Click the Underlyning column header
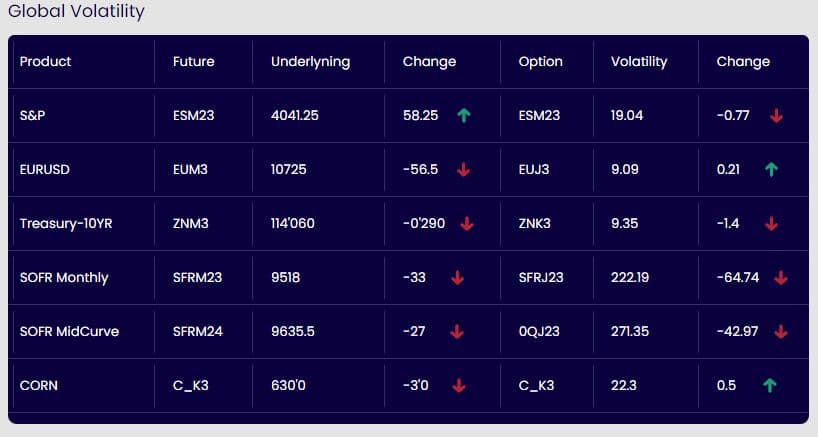 (310, 62)
